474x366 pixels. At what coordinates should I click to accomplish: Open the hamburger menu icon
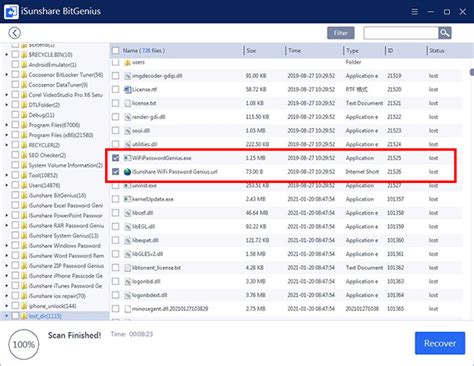tap(414, 12)
